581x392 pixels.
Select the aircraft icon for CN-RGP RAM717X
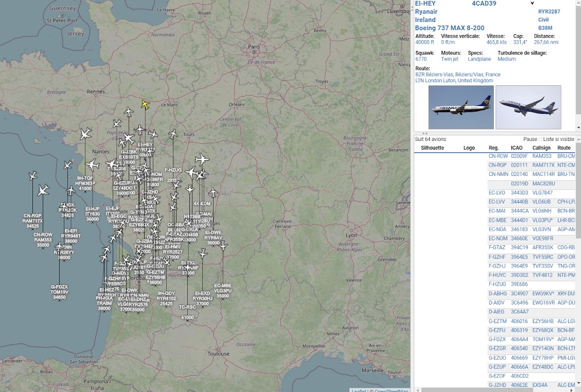32,175
